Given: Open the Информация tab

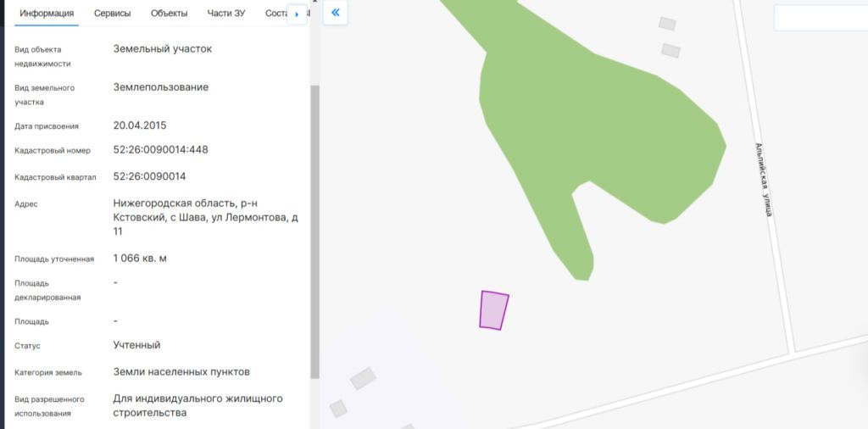Looking at the screenshot, I should (x=47, y=14).
